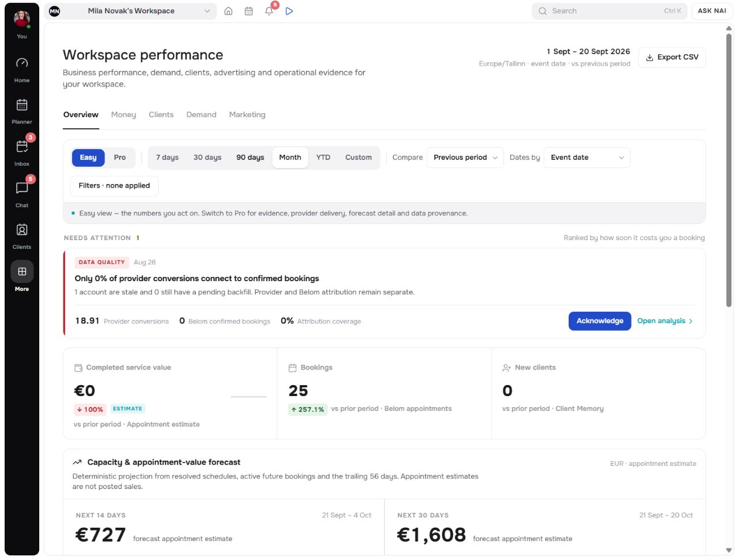The width and height of the screenshot is (739, 560).
Task: Click the DATA QUALITY tag
Action: pyautogui.click(x=102, y=262)
